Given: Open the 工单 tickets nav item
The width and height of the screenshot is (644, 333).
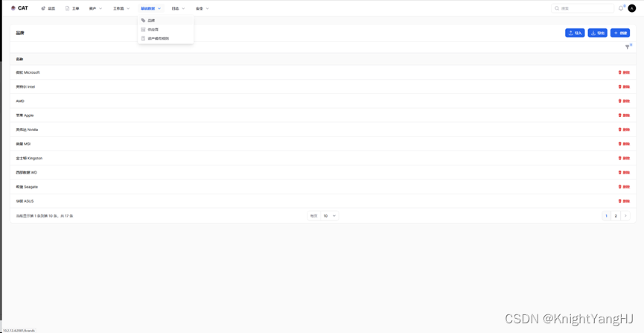Looking at the screenshot, I should point(72,8).
